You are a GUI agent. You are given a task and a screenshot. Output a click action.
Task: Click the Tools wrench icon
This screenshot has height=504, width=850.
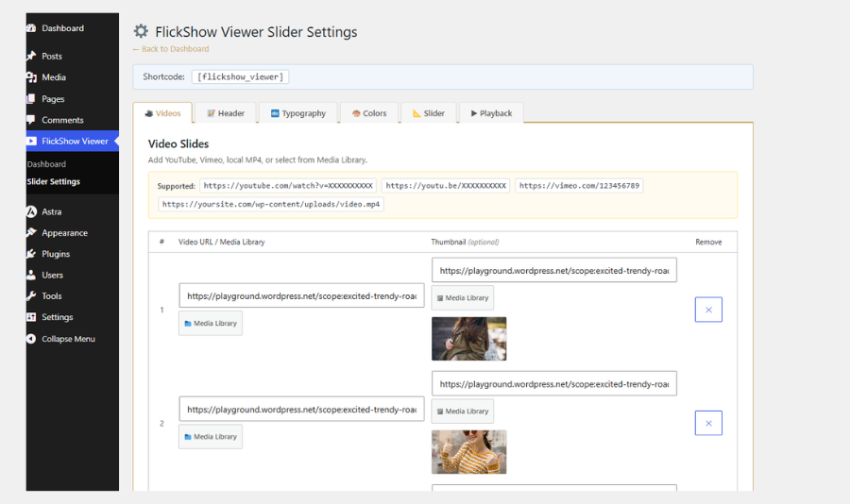click(31, 296)
